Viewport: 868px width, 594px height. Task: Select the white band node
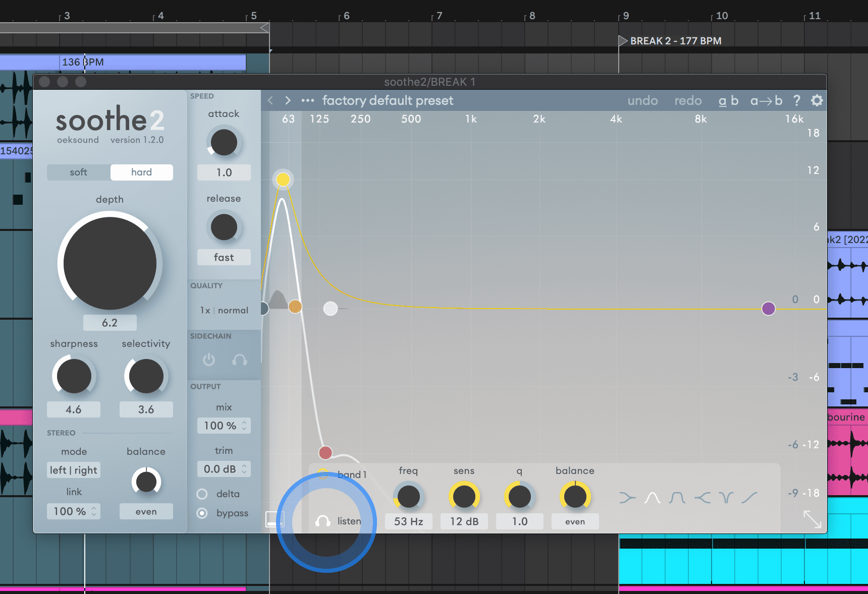(330, 309)
